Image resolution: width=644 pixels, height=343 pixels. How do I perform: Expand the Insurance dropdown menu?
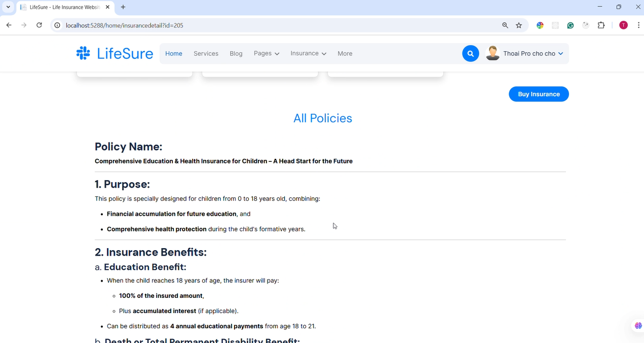pyautogui.click(x=309, y=53)
